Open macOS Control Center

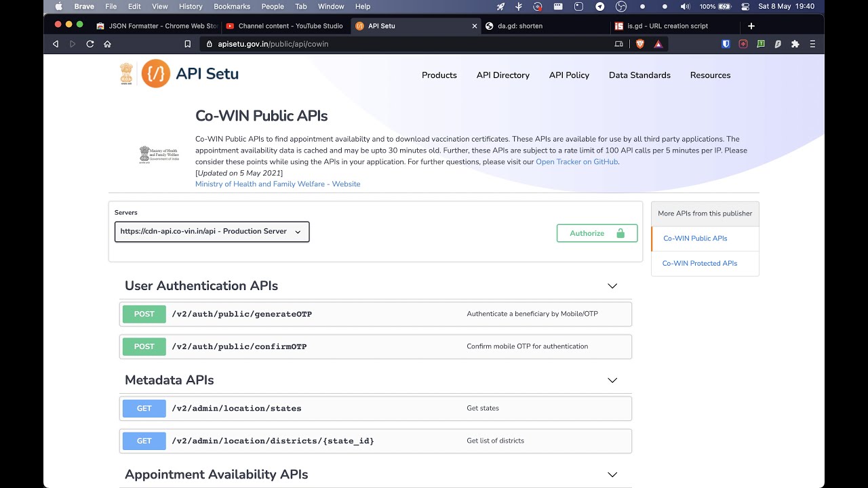745,6
